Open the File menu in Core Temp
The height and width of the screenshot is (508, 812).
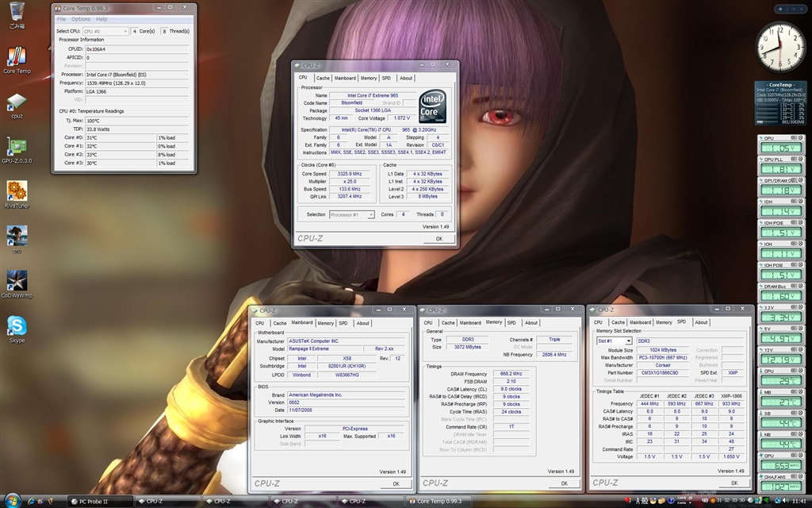point(61,19)
